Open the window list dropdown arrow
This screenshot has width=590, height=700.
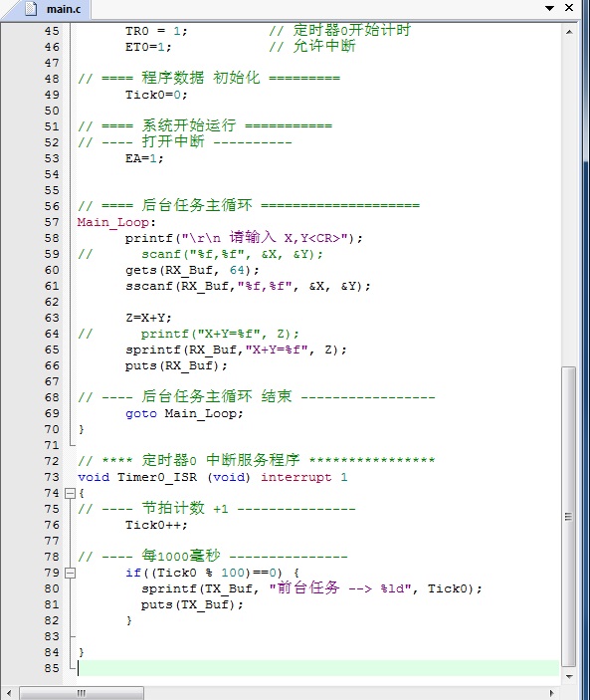pyautogui.click(x=549, y=8)
